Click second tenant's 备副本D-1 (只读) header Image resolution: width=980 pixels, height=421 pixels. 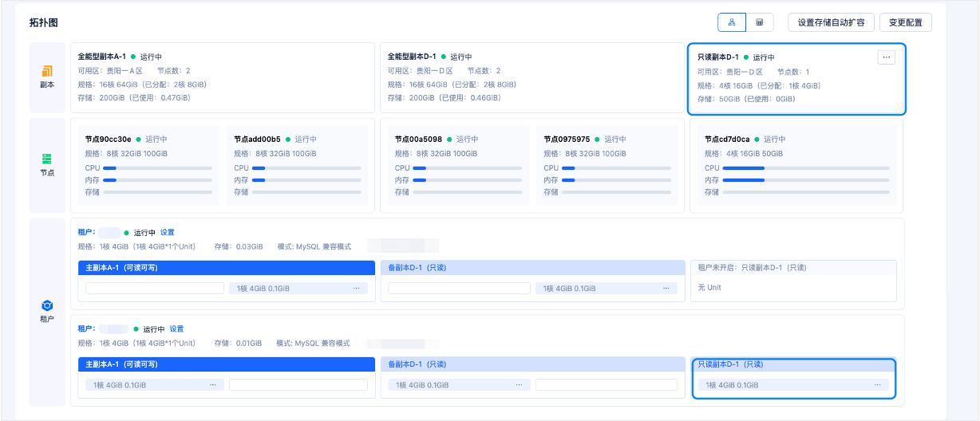coord(533,364)
